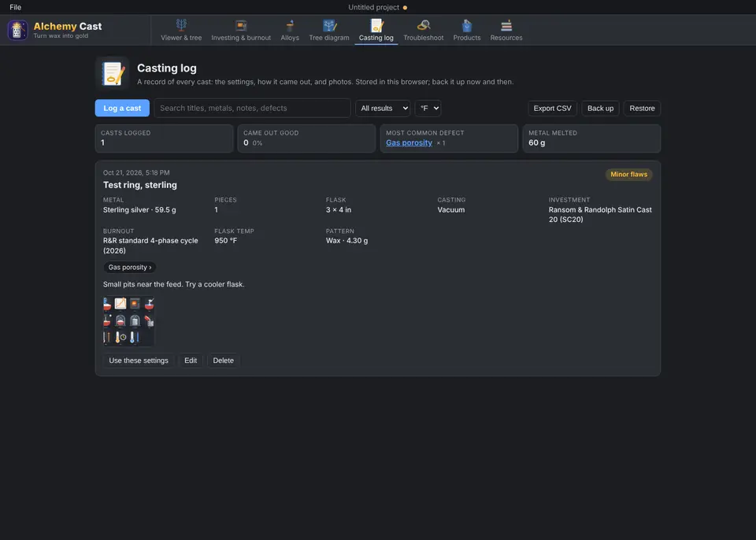
Task: Open Viewer & tree via its tree icon
Action: click(181, 25)
